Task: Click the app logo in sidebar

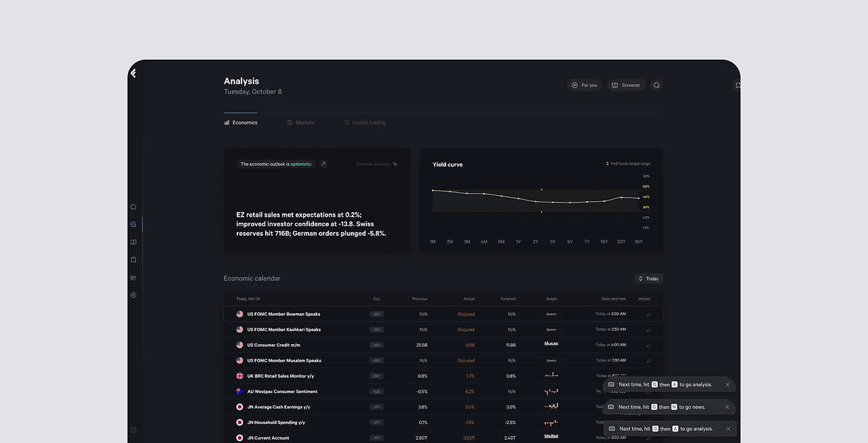Action: (x=134, y=73)
